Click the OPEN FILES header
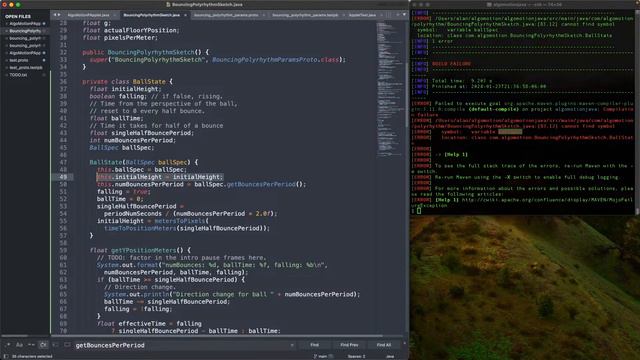 [x=18, y=16]
